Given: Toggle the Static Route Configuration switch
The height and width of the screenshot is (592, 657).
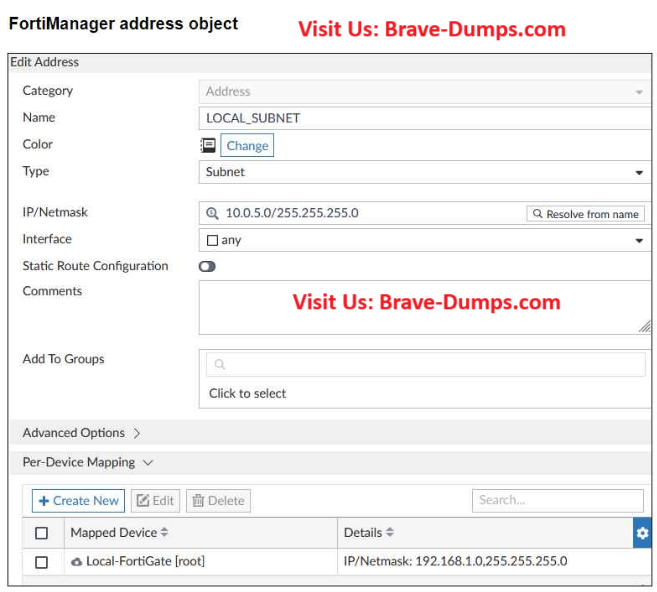Looking at the screenshot, I should (x=208, y=267).
